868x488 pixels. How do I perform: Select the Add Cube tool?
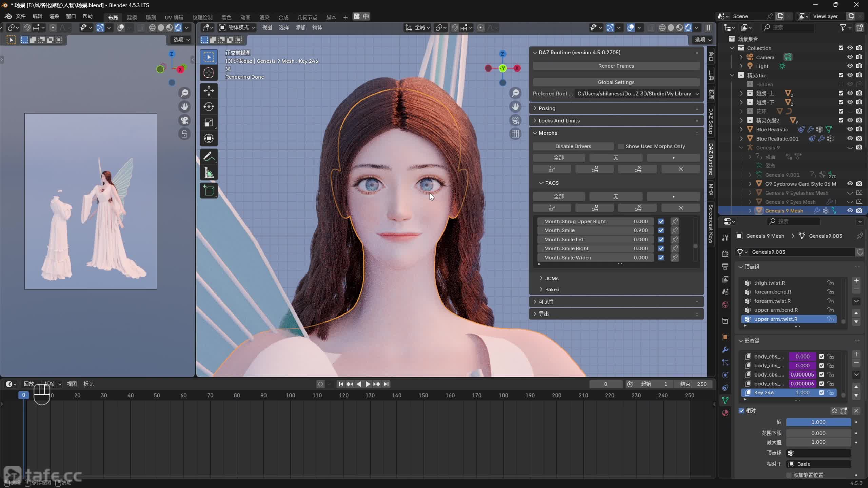click(x=209, y=190)
